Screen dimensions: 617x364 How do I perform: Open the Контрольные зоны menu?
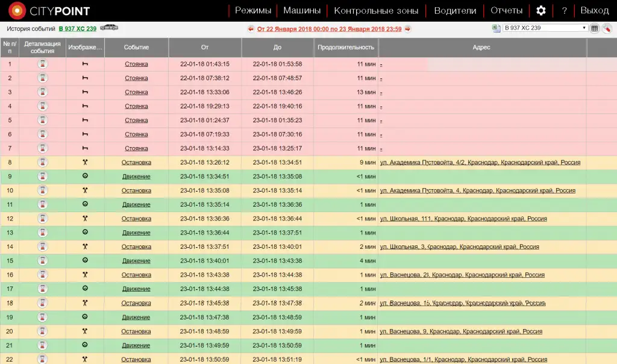(x=377, y=10)
